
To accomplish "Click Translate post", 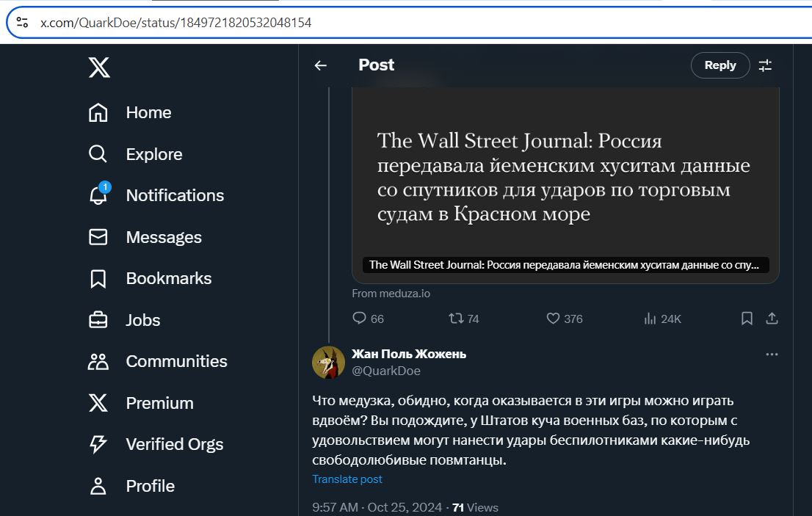I will [347, 479].
